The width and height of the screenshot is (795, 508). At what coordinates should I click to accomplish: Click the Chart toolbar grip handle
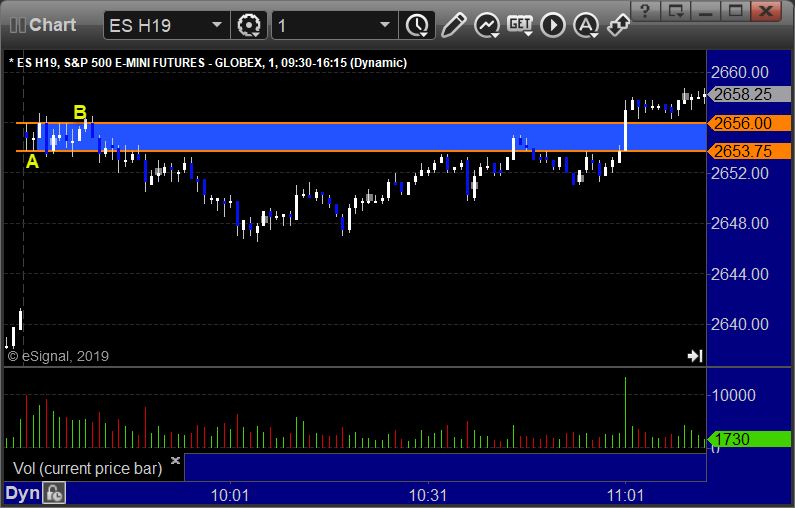pos(17,25)
